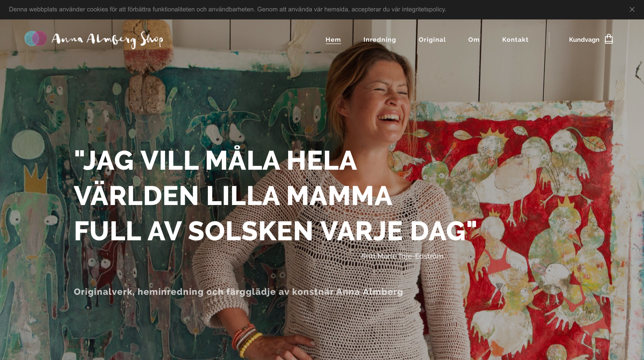Click the "JAG VILL MÅLA HELA" headline
This screenshot has height=360, width=644.
coord(215,160)
